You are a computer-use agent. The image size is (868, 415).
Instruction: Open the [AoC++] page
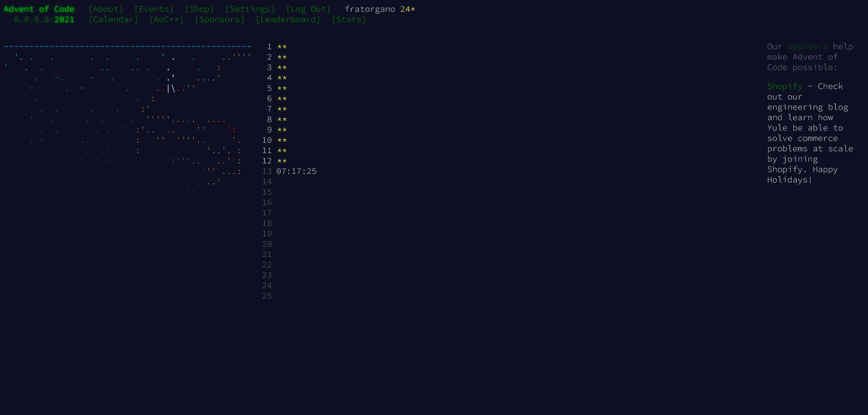[x=167, y=19]
